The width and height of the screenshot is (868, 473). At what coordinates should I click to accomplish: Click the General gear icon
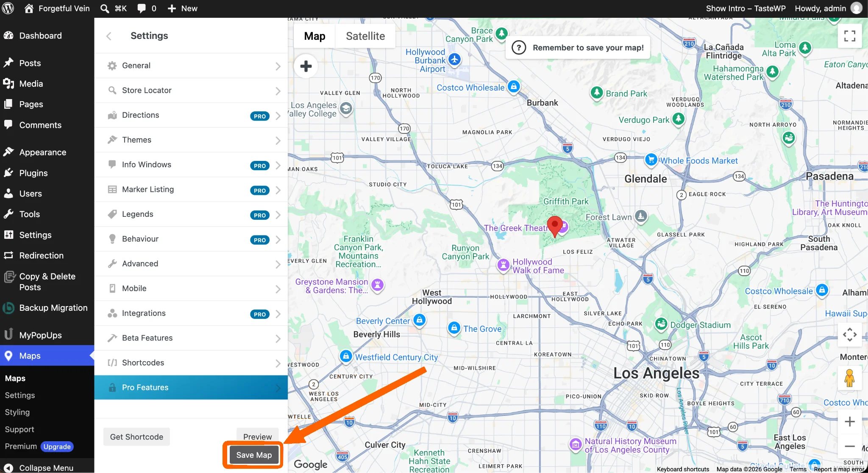(x=112, y=66)
